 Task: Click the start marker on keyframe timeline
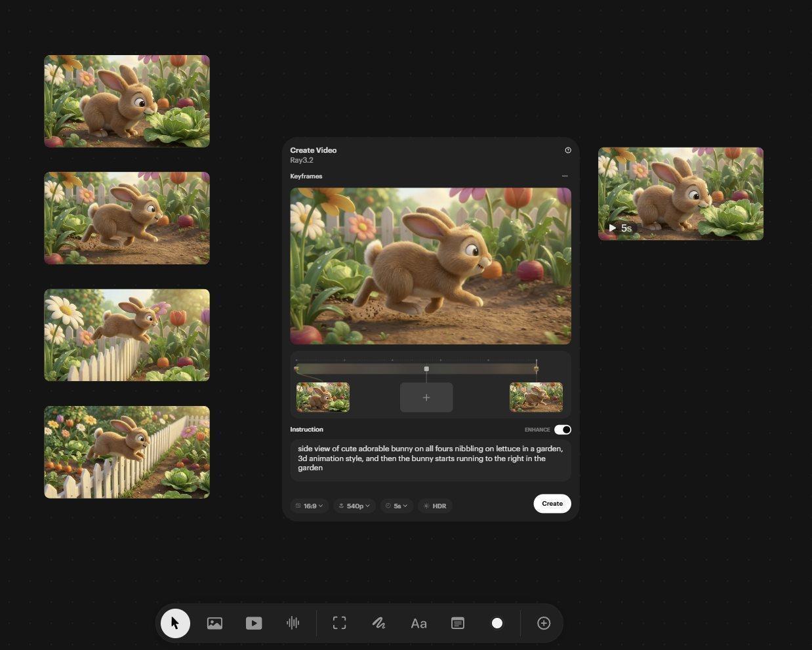(x=296, y=369)
